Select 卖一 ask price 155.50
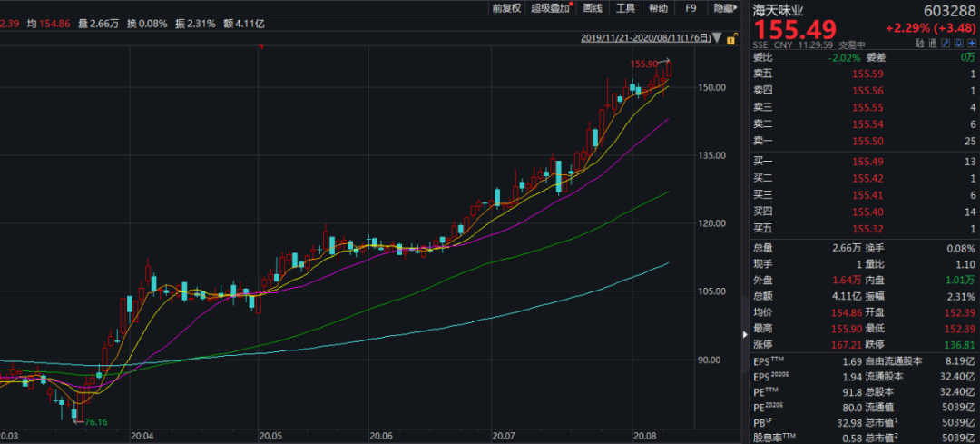The image size is (980, 444). coord(868,142)
